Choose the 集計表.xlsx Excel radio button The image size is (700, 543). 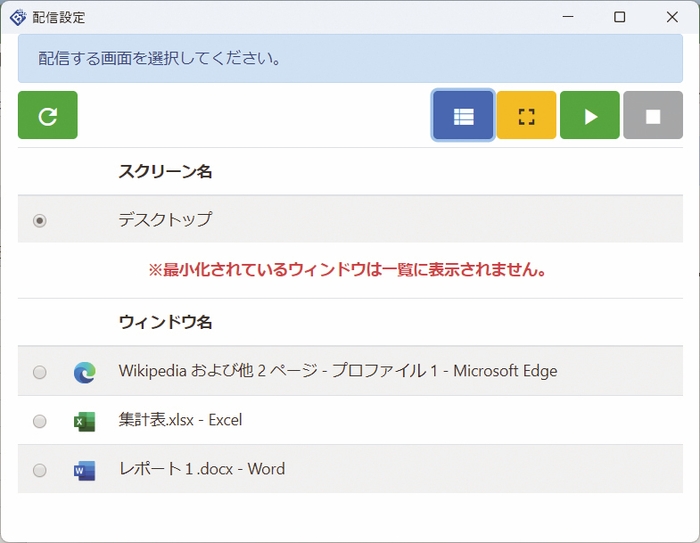[x=40, y=421]
